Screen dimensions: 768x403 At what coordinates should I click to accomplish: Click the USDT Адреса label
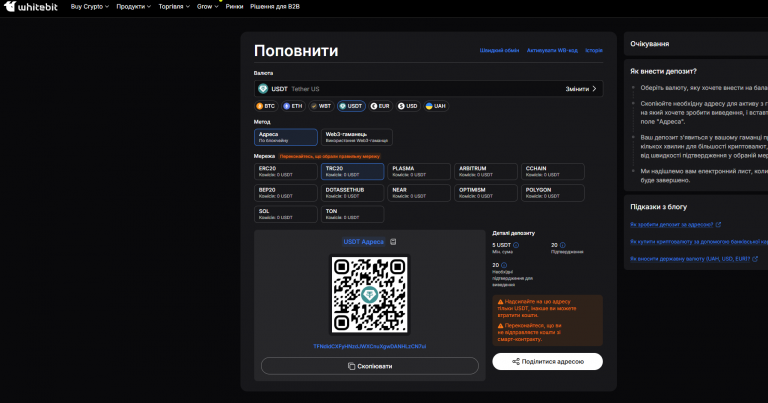tap(363, 241)
